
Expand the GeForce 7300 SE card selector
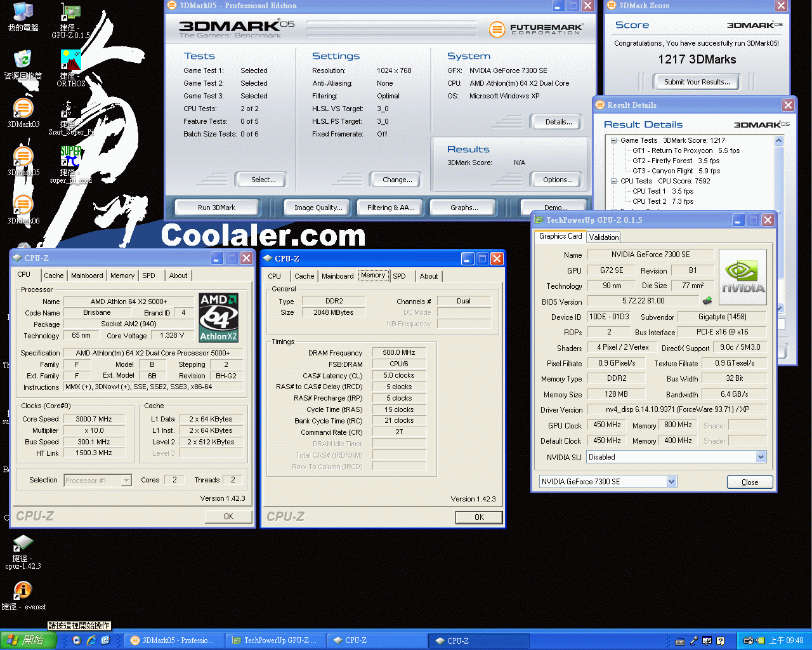(671, 482)
